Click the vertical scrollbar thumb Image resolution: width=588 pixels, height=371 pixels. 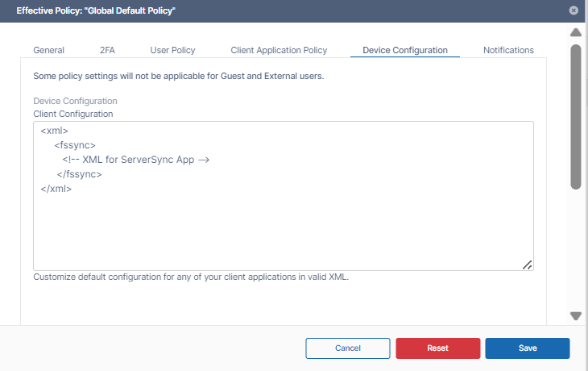[x=575, y=117]
